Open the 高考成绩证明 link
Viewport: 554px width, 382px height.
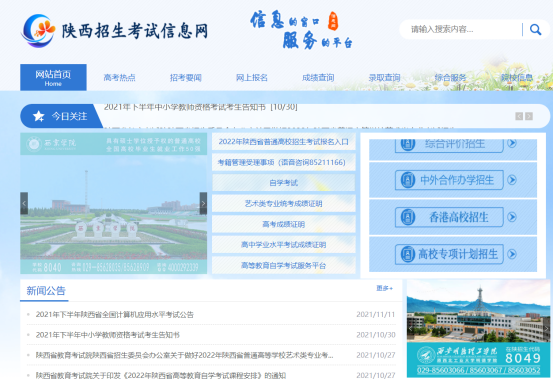[x=284, y=224]
